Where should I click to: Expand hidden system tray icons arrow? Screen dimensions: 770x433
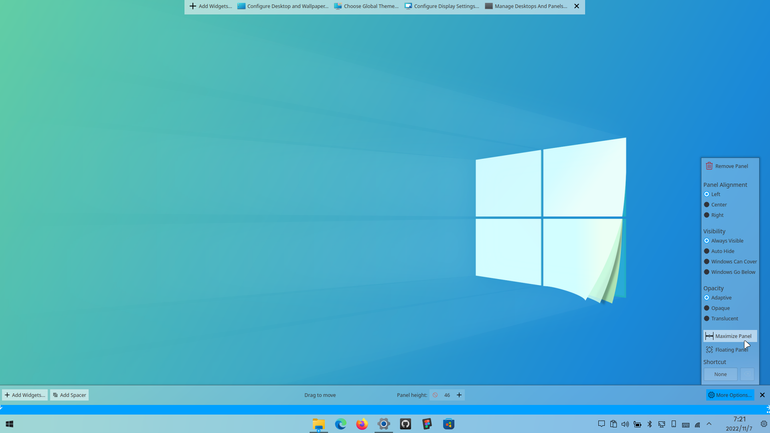coord(709,424)
